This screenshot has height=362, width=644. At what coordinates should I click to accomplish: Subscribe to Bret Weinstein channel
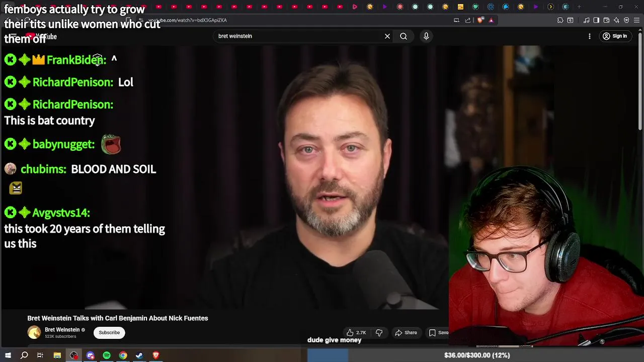pos(109,332)
